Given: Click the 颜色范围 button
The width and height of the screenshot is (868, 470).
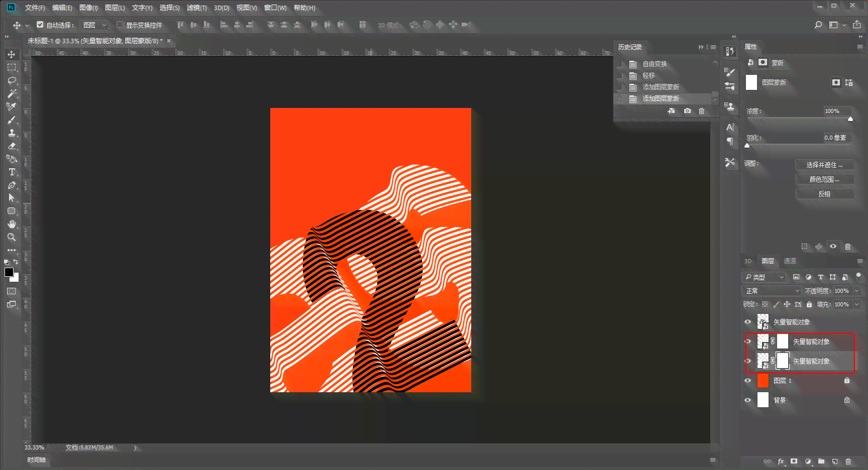Looking at the screenshot, I should 824,179.
